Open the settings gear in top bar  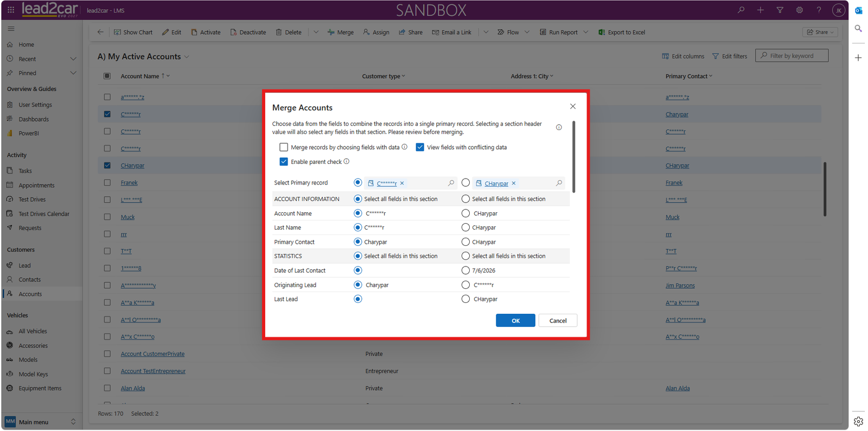pyautogui.click(x=800, y=10)
